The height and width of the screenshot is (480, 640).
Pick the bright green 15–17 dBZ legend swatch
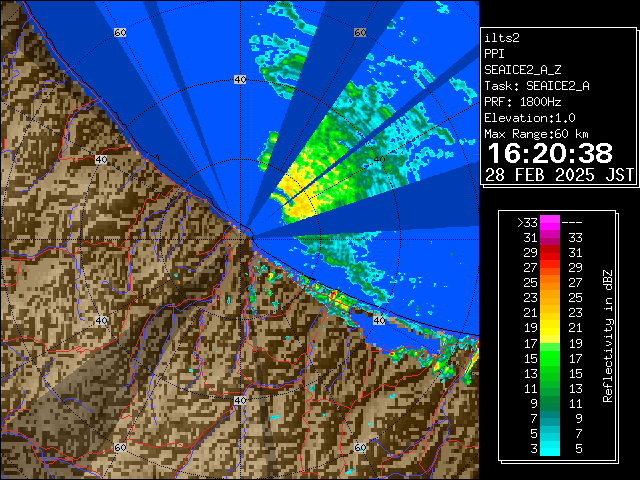pos(550,358)
